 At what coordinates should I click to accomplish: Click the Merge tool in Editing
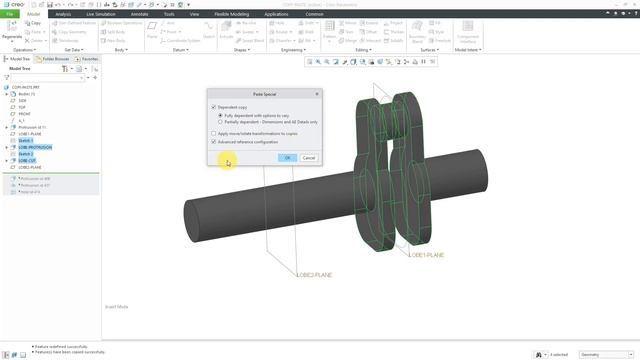point(348,40)
